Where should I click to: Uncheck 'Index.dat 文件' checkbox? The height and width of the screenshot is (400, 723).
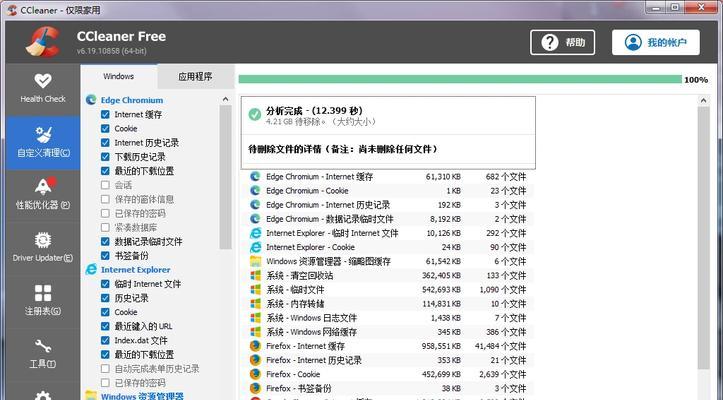(x=105, y=340)
